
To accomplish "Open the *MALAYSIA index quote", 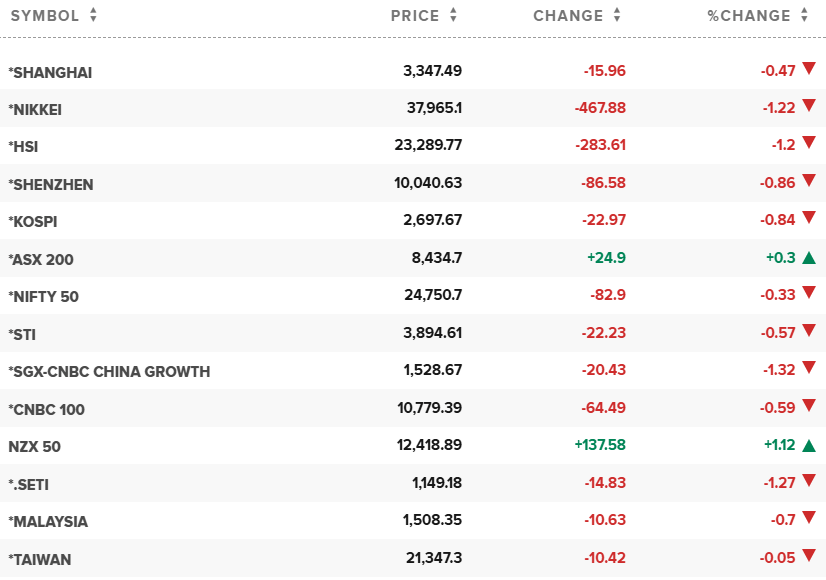I will [x=48, y=522].
